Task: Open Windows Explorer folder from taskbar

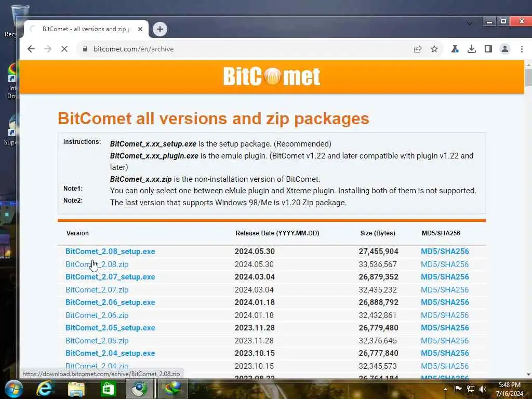Action: (76, 389)
